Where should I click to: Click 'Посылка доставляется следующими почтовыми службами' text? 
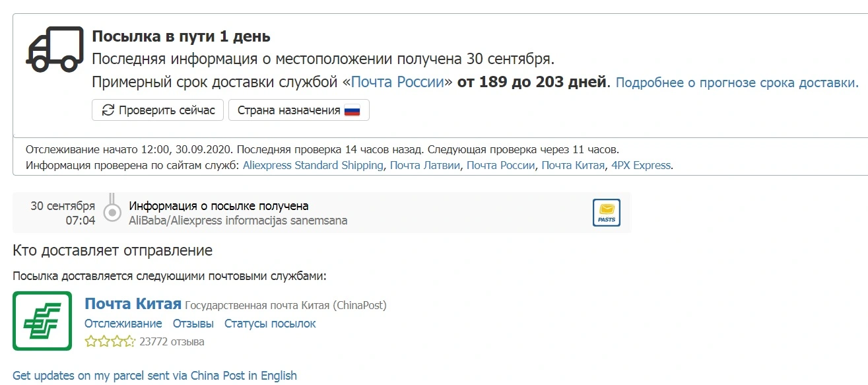click(170, 276)
